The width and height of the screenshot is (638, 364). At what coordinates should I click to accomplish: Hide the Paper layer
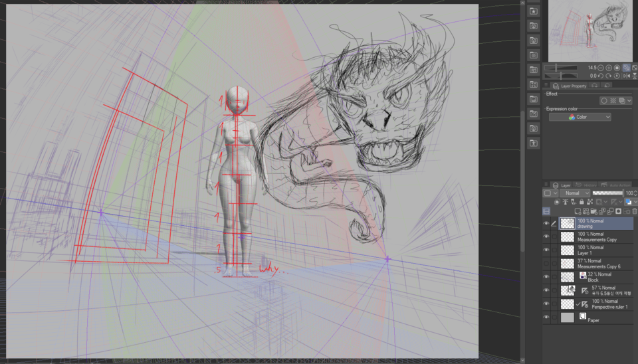point(546,318)
